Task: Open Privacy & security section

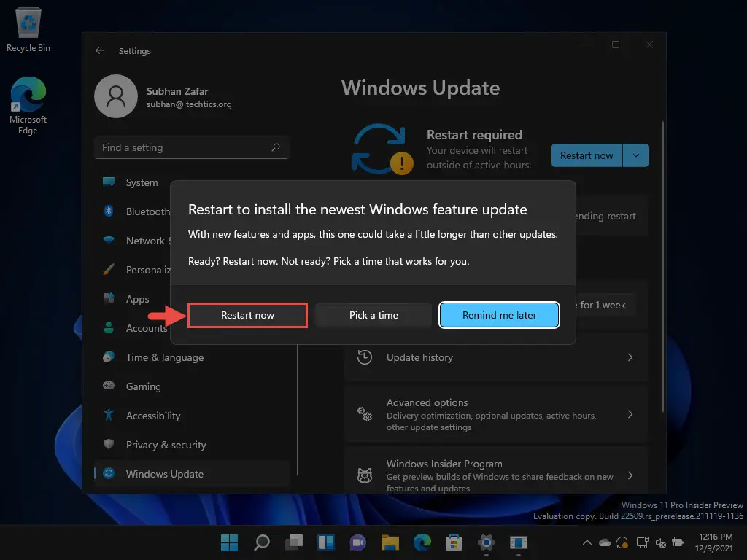Action: pos(166,445)
